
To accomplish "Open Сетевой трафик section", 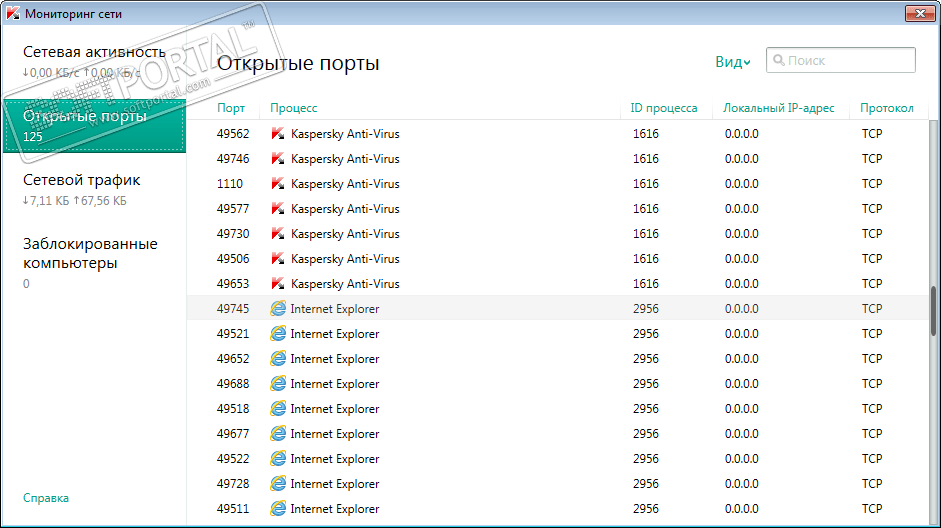I will click(94, 190).
